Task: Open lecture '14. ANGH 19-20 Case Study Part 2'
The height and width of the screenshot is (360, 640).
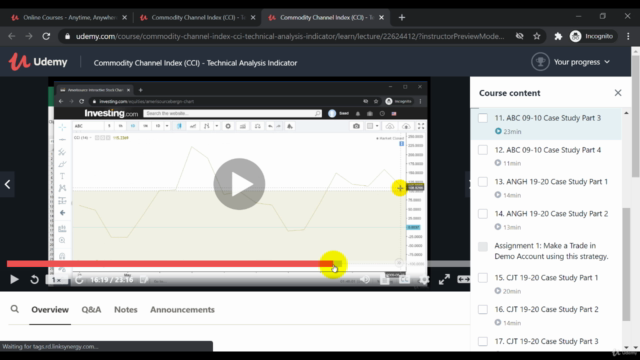Action: [551, 214]
